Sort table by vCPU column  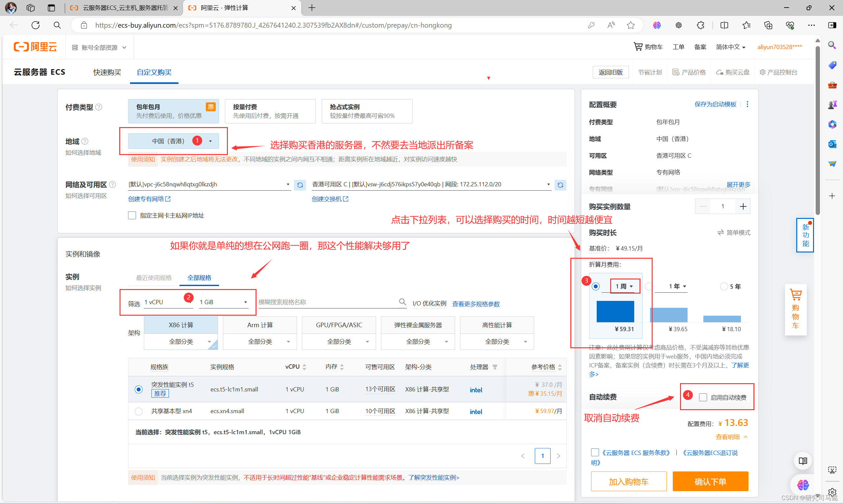[304, 367]
